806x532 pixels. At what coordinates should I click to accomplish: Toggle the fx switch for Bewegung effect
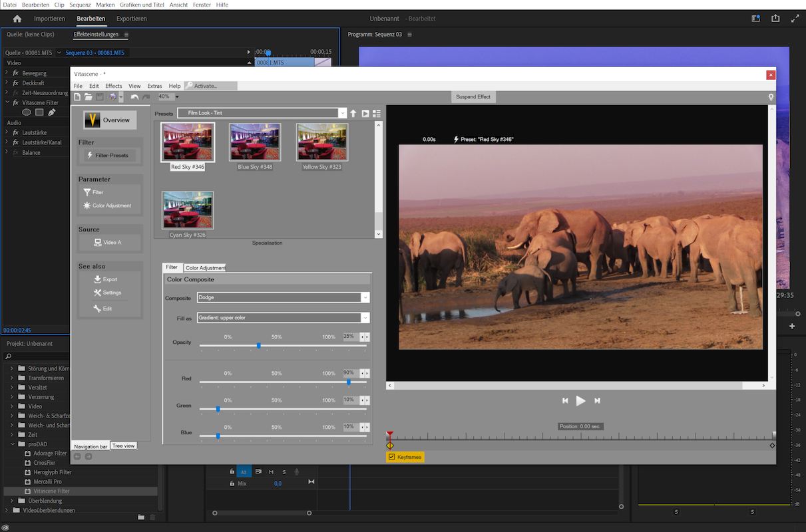point(15,73)
